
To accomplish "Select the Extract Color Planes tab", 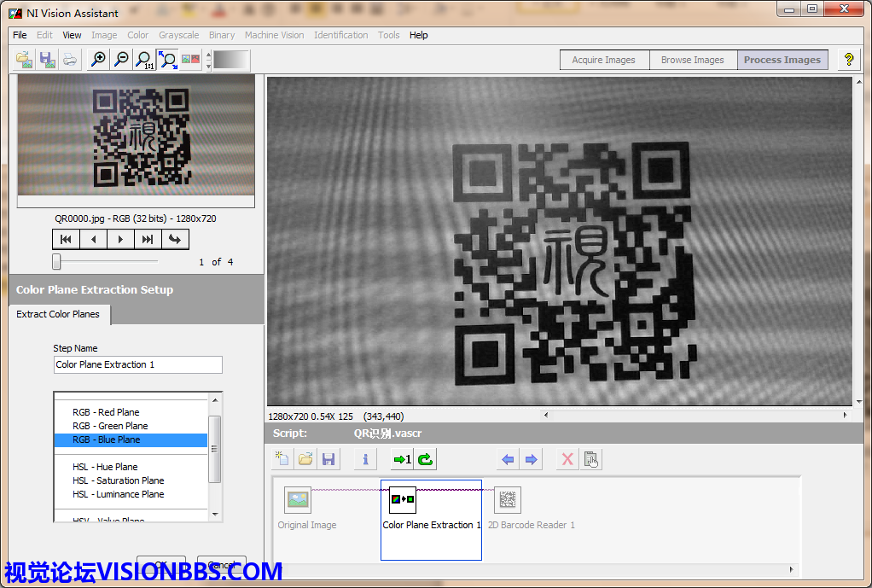I will [58, 314].
